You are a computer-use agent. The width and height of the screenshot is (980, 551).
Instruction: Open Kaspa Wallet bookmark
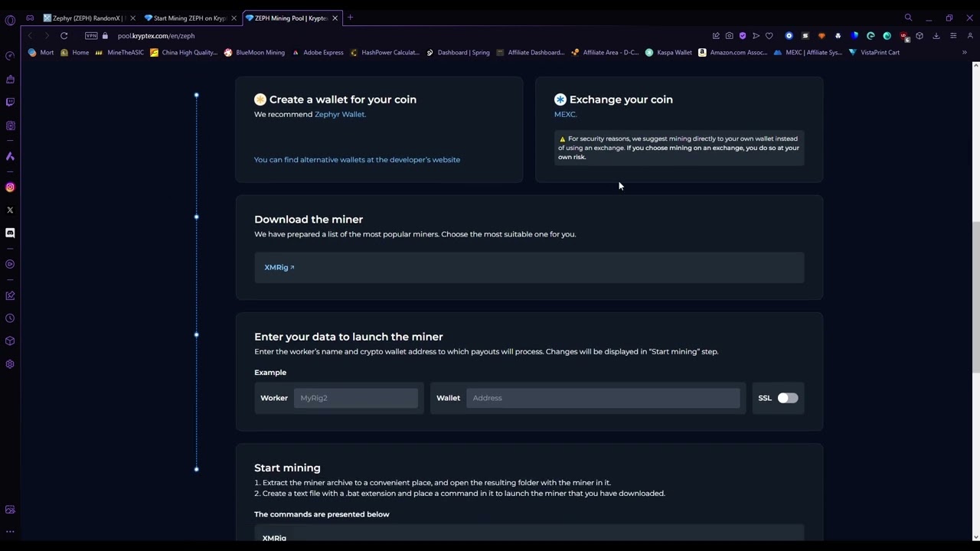coord(668,53)
